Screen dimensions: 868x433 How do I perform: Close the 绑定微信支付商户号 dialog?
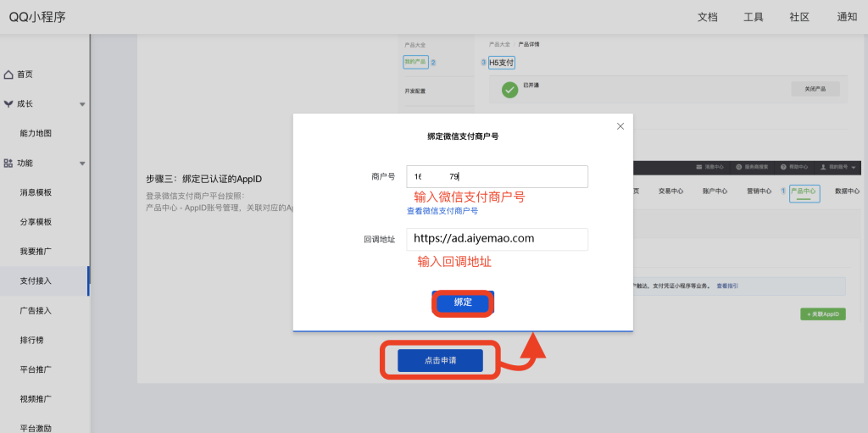click(620, 126)
